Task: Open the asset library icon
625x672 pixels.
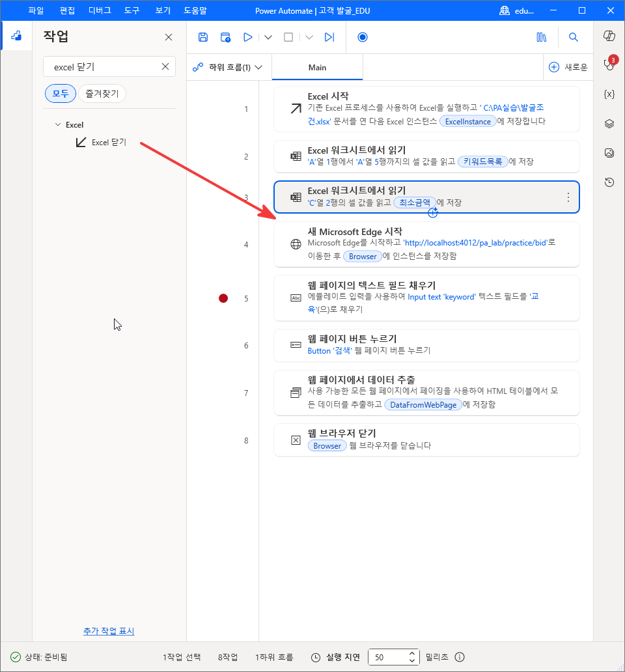Action: point(542,37)
